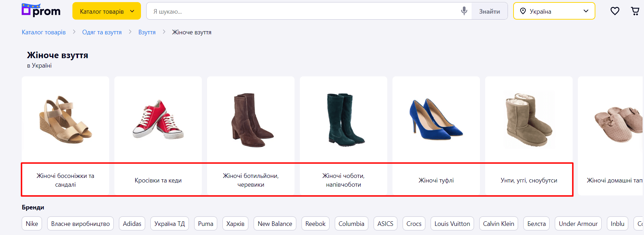
Task: Filter by New Balance brand
Action: tap(275, 224)
